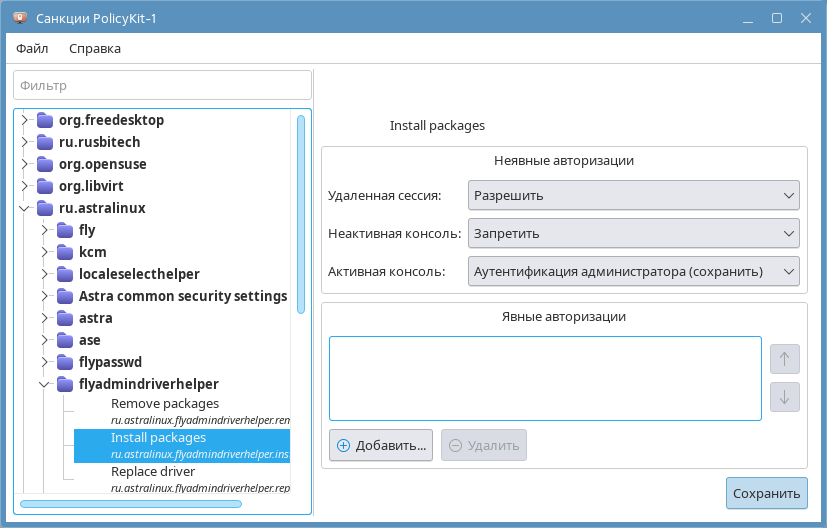Image resolution: width=827 pixels, height=528 pixels.
Task: Open the Справка menu
Action: [95, 48]
